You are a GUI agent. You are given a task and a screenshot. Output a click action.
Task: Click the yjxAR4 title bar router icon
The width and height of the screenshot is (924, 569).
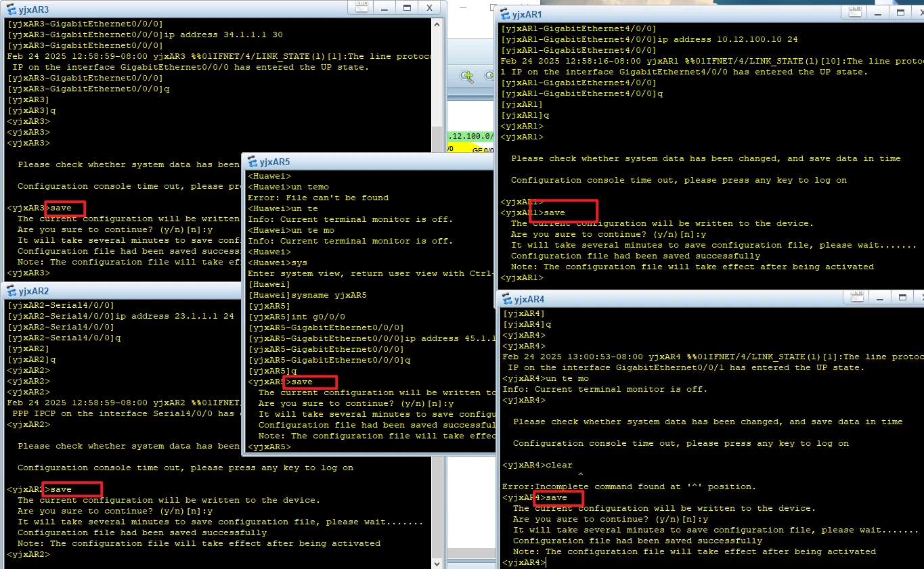[506, 299]
